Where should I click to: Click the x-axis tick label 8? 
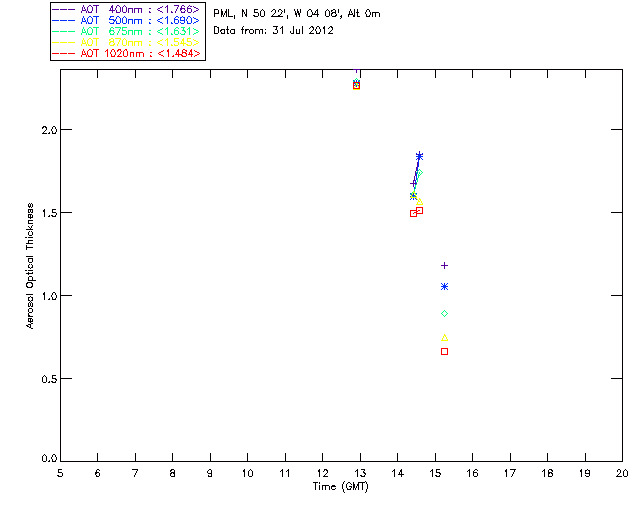(173, 473)
